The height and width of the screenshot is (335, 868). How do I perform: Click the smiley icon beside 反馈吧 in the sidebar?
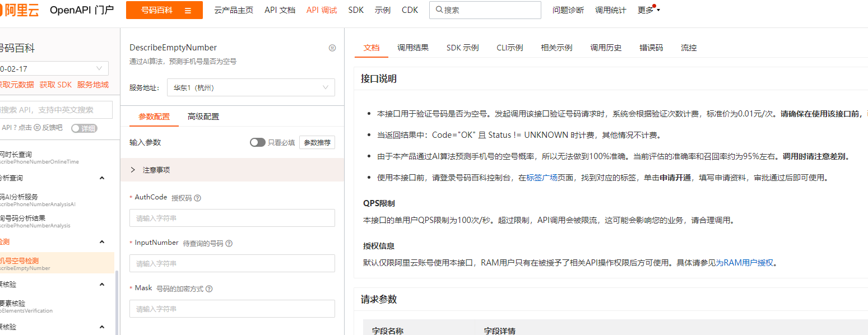click(38, 128)
